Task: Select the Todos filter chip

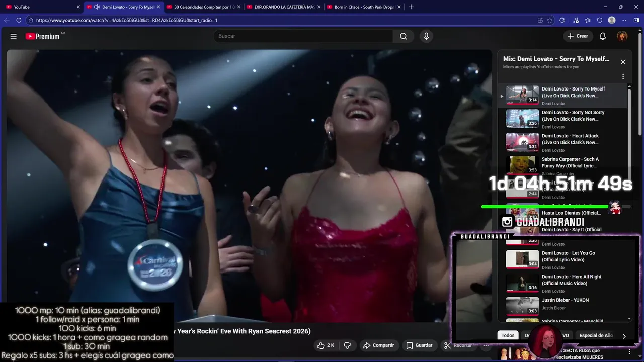Action: click(508, 335)
